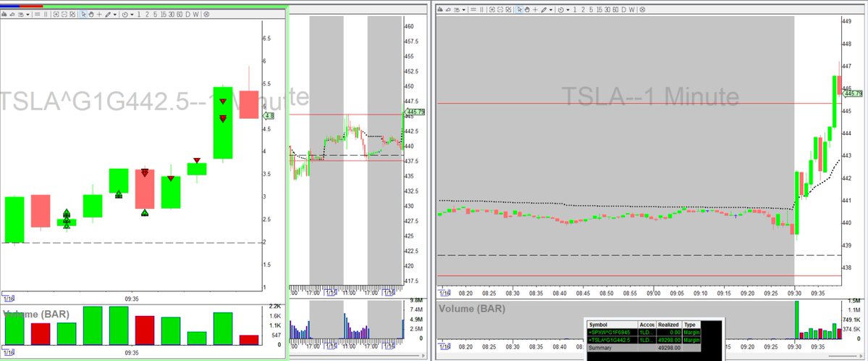
Task: Click the eraser icon in the right TSLA chart toolbar
Action: coord(448,9)
